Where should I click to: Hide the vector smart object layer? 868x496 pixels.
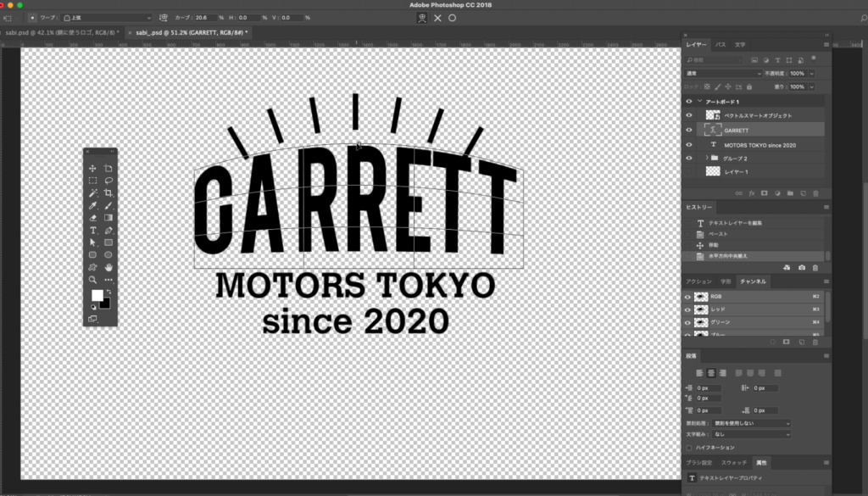pyautogui.click(x=688, y=115)
